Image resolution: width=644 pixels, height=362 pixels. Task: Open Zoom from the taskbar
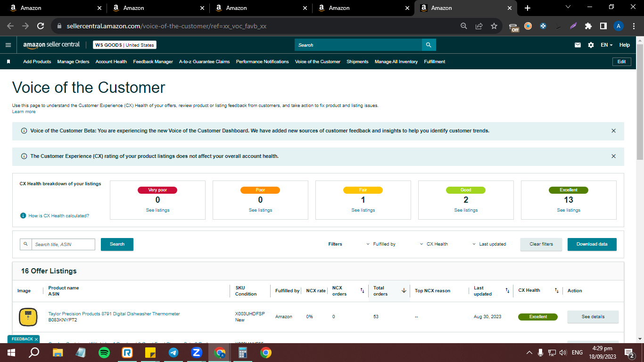[197, 352]
